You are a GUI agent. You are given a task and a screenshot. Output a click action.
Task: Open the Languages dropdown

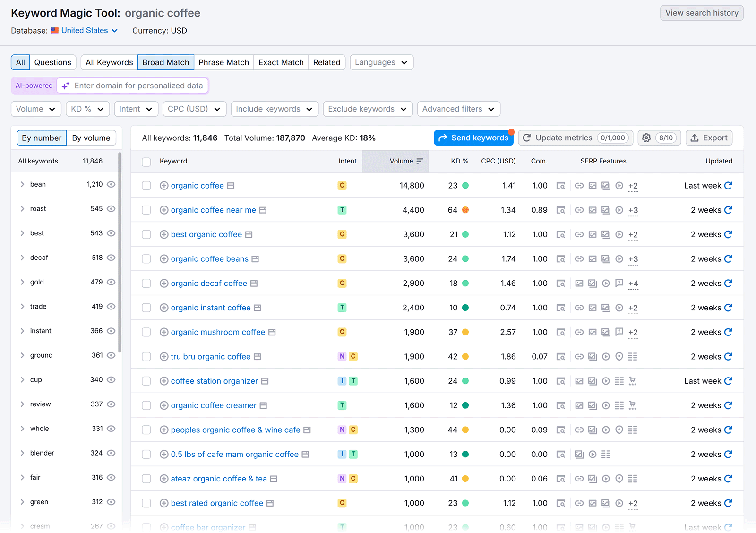(381, 62)
